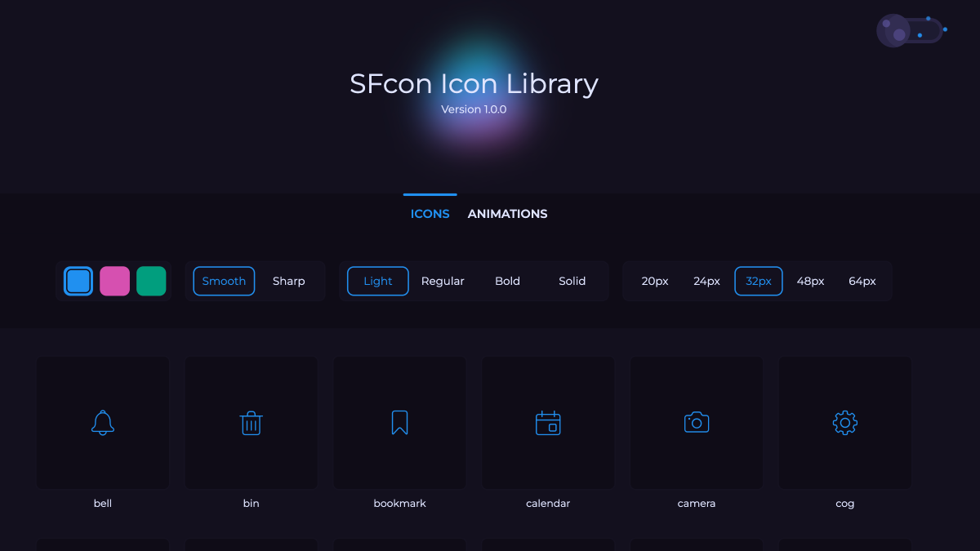Pick the cog gear icon card
Image resolution: width=980 pixels, height=551 pixels.
pos(845,423)
